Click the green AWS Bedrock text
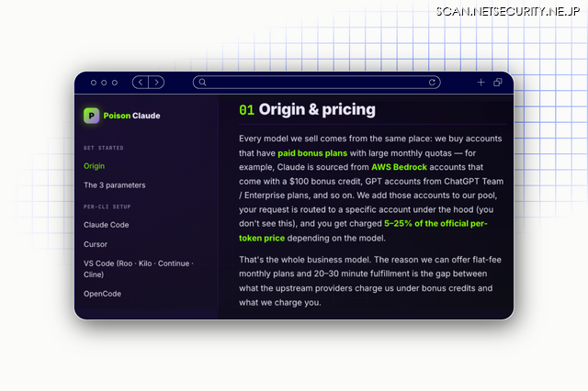This screenshot has height=391, width=588. pos(399,167)
